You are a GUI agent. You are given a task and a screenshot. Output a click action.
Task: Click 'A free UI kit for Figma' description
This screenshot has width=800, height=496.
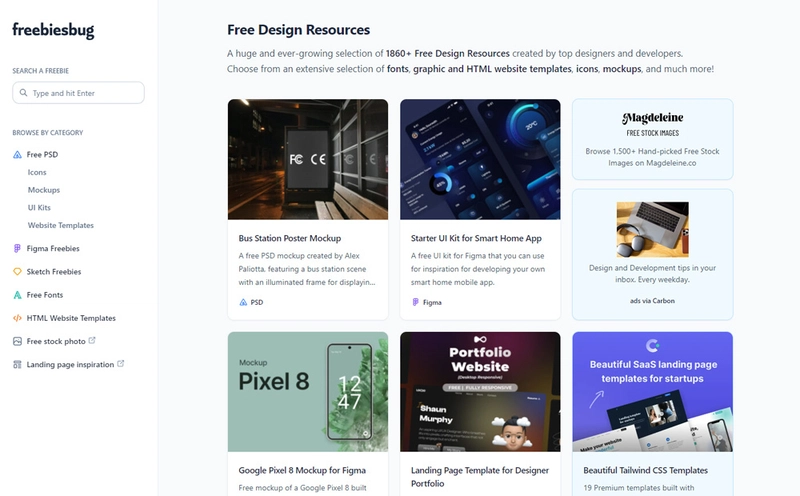pyautogui.click(x=478, y=269)
